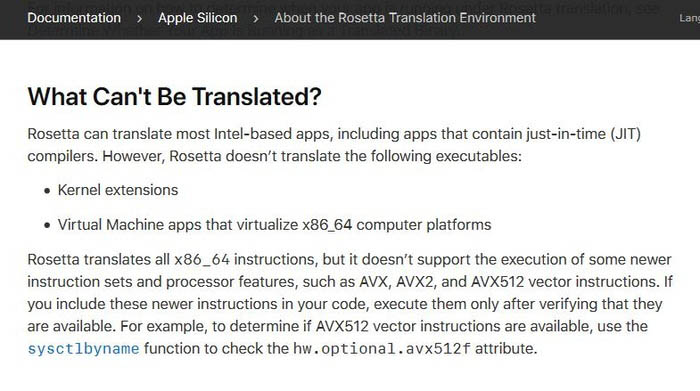
Task: Open the Language selector in the navigation bar
Action: coord(689,18)
